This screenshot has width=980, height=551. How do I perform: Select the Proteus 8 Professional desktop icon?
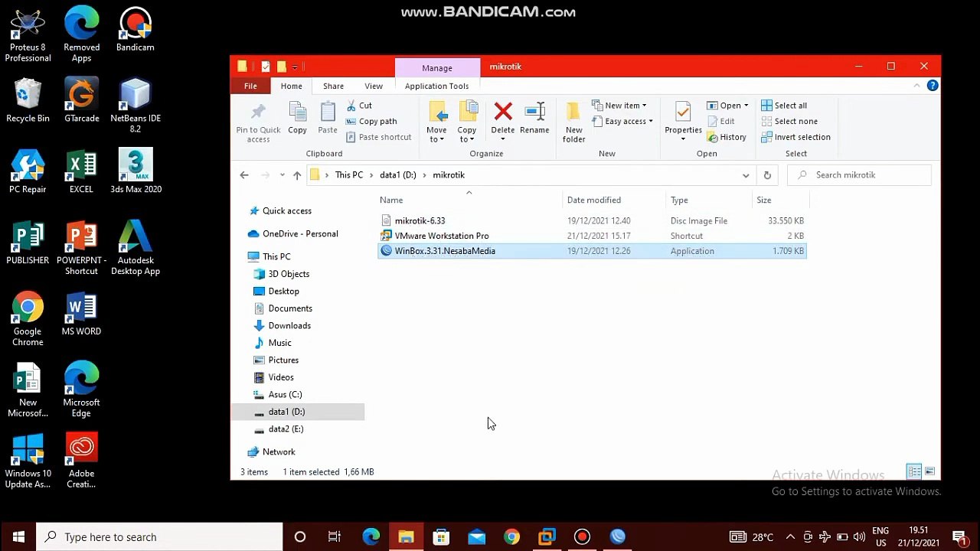28,36
